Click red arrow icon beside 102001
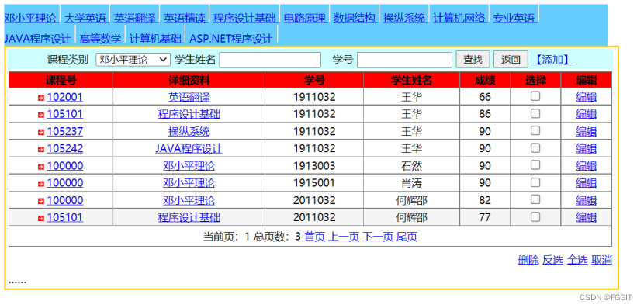Image resolution: width=644 pixels, height=308 pixels. pyautogui.click(x=40, y=98)
